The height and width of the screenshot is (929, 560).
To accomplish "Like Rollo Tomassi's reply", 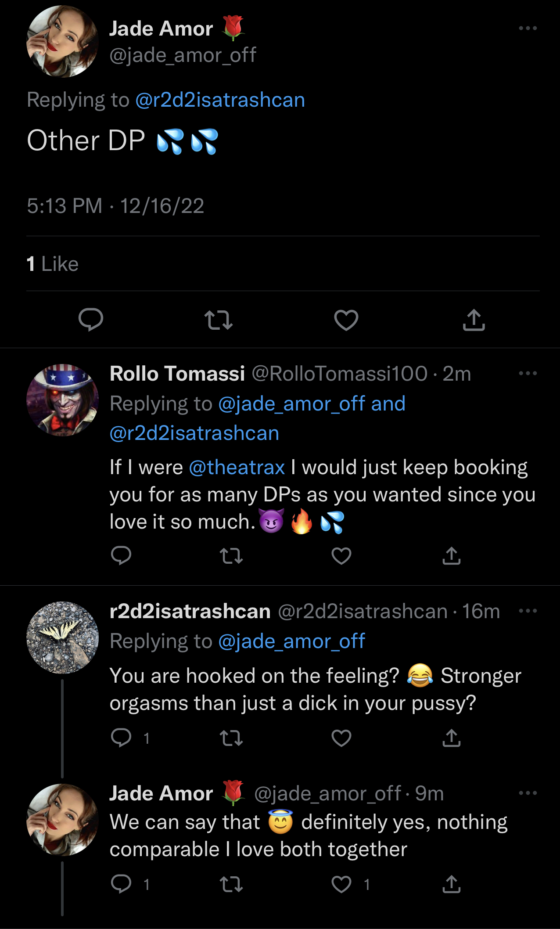I will [x=341, y=556].
